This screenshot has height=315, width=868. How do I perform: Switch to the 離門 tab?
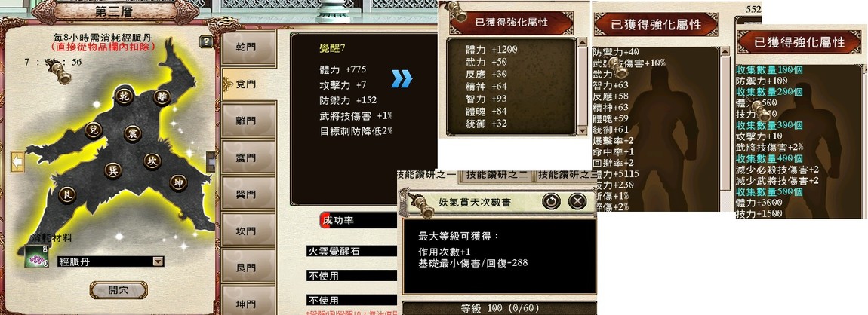248,120
